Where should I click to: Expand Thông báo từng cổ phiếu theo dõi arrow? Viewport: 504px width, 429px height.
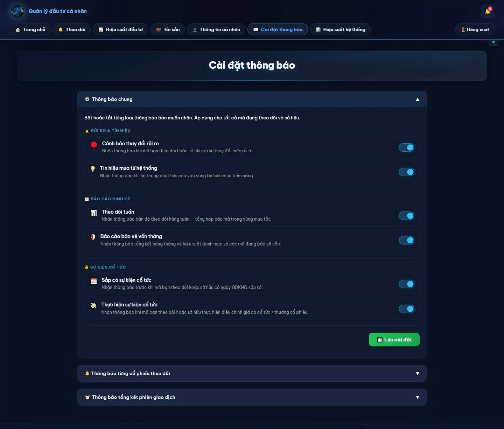click(418, 374)
